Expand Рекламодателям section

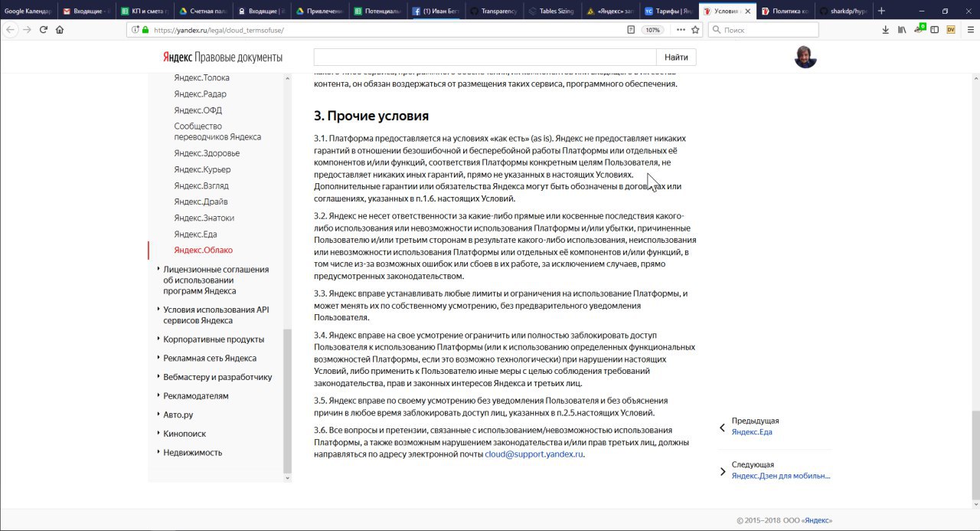pos(196,396)
